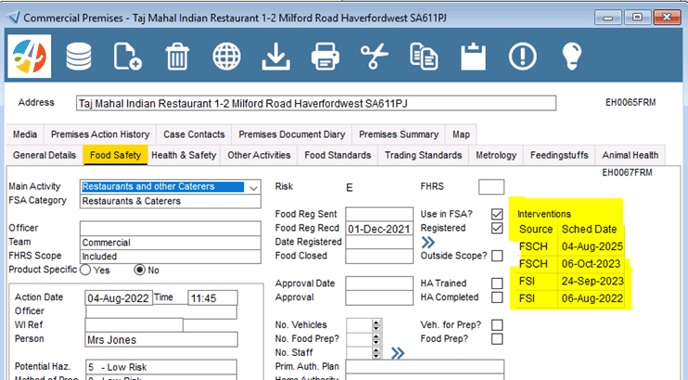The height and width of the screenshot is (380, 688).
Task: Open the Feedingstuffs tab
Action: click(559, 155)
